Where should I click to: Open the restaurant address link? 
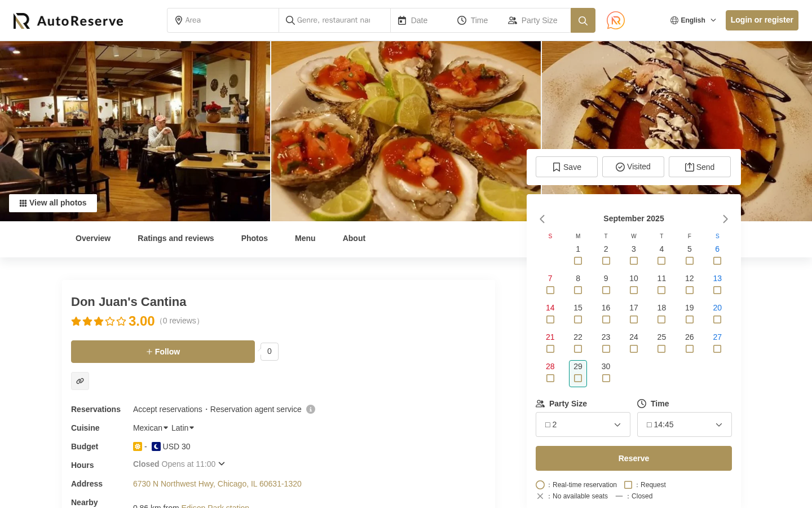pos(217,484)
